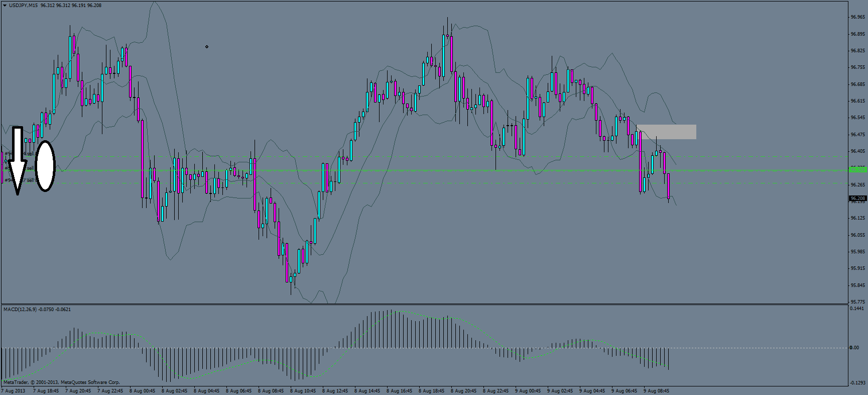Click the 9 Aug 00:45 time label
Image resolution: width=868 pixels, height=395 pixels.
[x=528, y=390]
